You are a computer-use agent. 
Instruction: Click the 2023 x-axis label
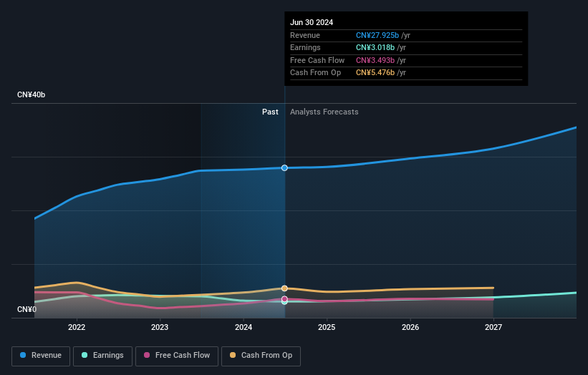[160, 328]
